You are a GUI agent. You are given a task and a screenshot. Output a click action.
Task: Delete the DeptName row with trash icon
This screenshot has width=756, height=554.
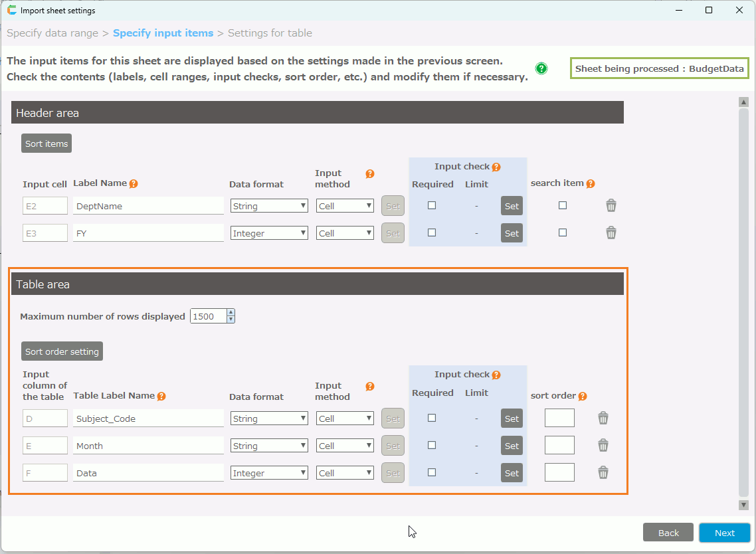click(611, 206)
